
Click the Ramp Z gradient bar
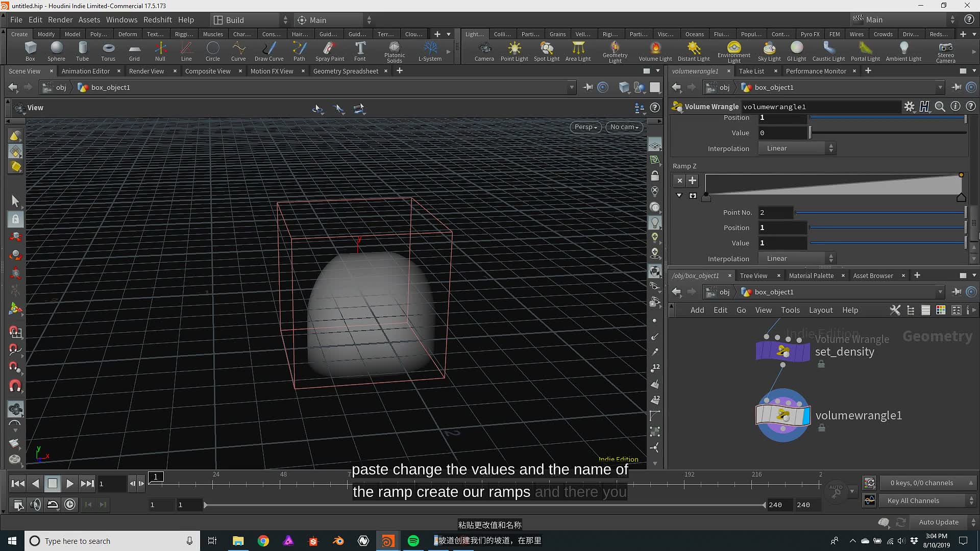tap(834, 184)
